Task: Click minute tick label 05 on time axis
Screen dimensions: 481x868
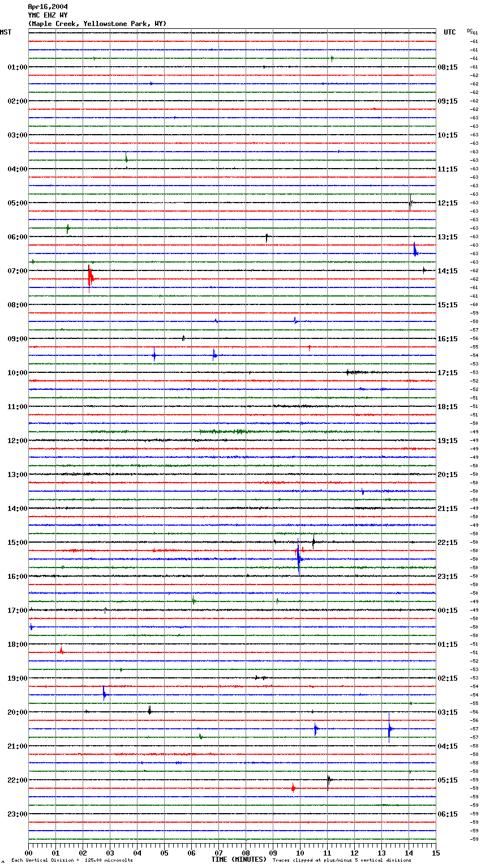Action: (x=164, y=853)
